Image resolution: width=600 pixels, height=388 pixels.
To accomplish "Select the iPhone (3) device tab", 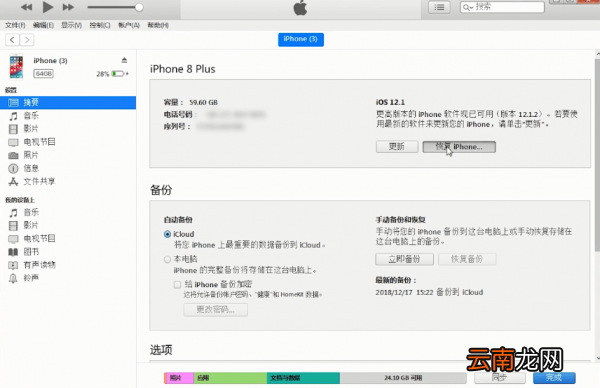I will 301,39.
